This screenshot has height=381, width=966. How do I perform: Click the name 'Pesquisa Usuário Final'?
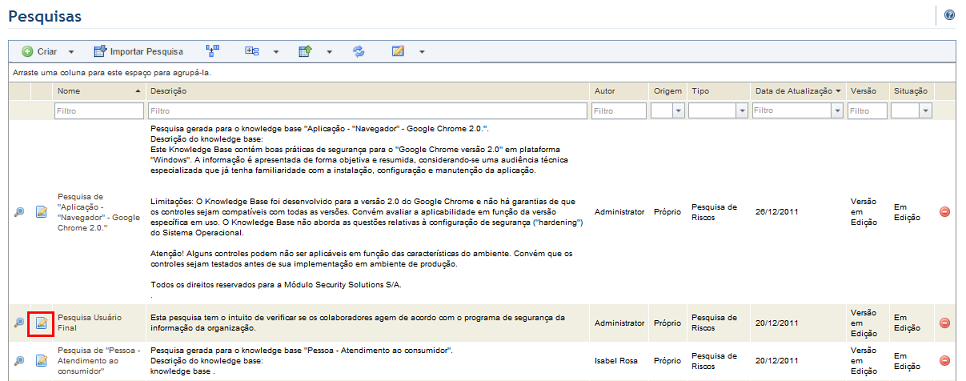90,322
